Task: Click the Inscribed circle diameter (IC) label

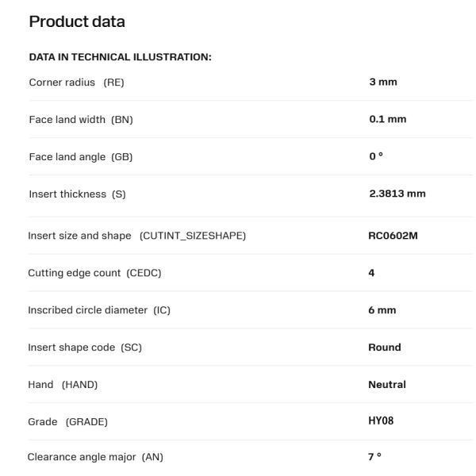Action: 99,310
